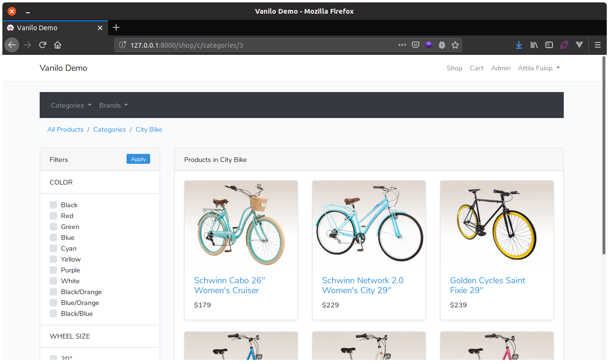Viewport: 611px width, 364px height.
Task: Open Golden Cycles Saint Fixie 29" product link
Action: point(487,285)
